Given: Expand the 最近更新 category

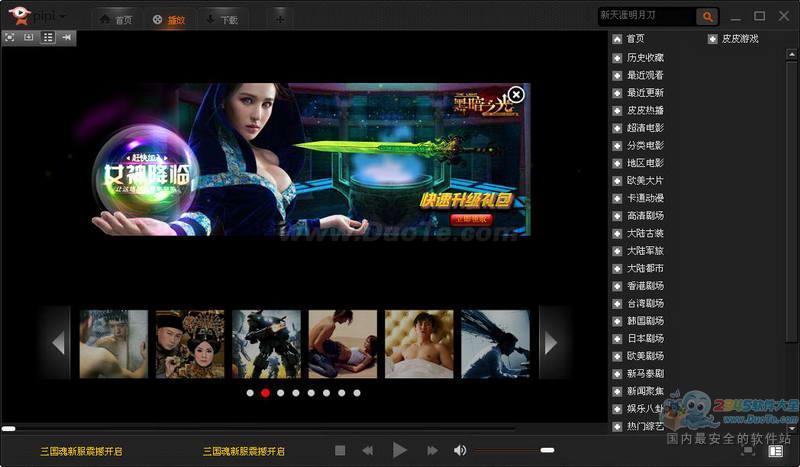Looking at the screenshot, I should coord(617,93).
